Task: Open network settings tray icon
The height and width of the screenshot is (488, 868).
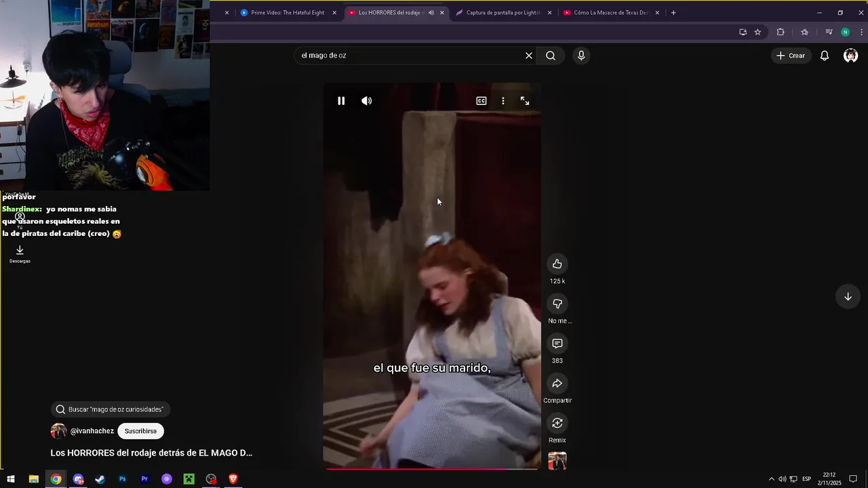Action: (793, 479)
